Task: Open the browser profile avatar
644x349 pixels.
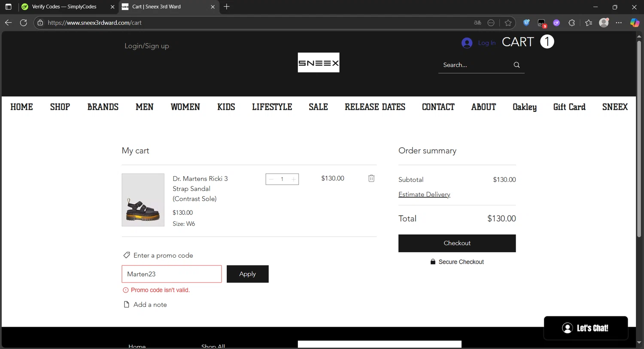Action: pos(604,23)
